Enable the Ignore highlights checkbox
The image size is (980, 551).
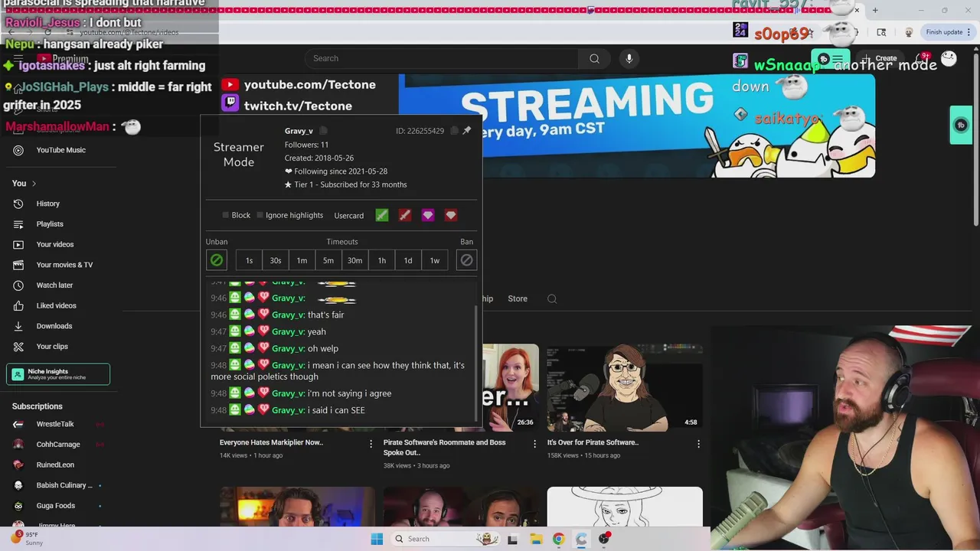[260, 215]
